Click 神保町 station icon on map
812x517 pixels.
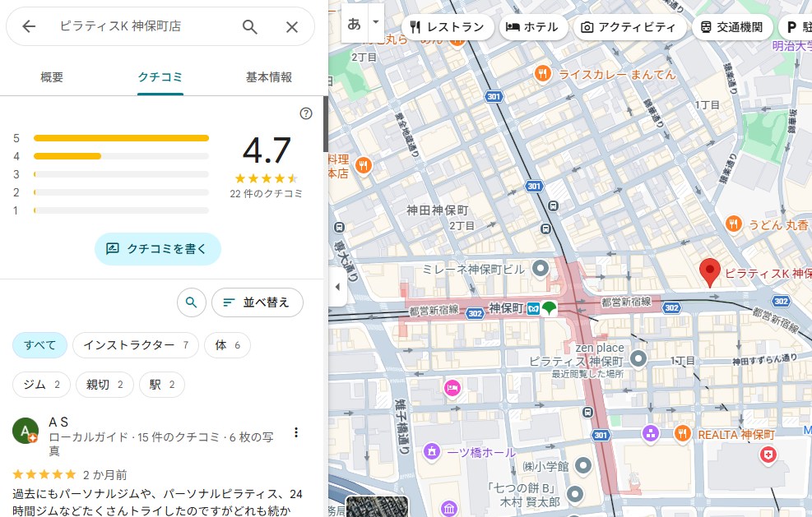(533, 308)
